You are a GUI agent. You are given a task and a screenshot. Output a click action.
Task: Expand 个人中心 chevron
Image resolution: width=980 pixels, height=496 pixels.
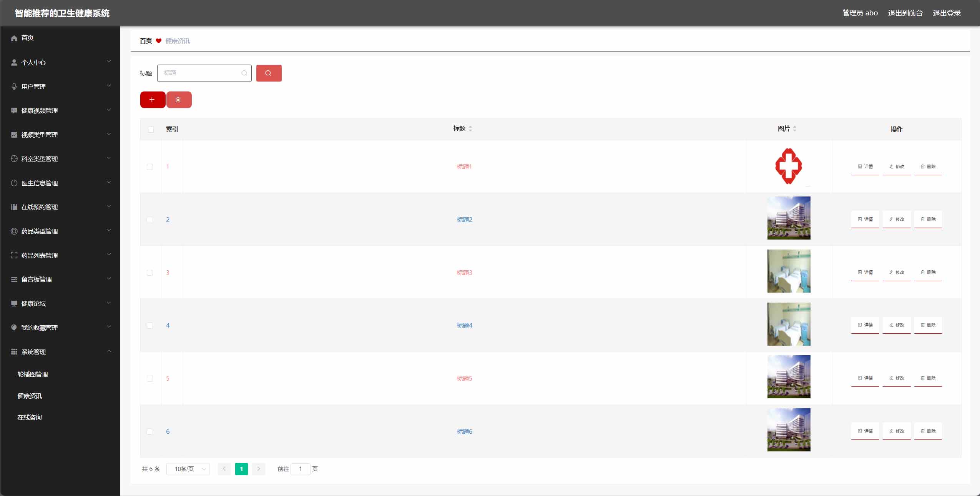coord(109,62)
